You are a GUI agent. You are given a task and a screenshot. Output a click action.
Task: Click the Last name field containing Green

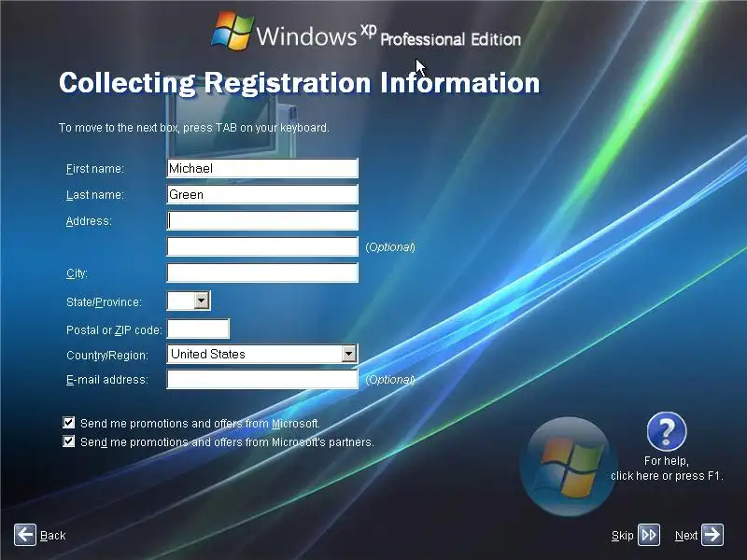click(262, 194)
